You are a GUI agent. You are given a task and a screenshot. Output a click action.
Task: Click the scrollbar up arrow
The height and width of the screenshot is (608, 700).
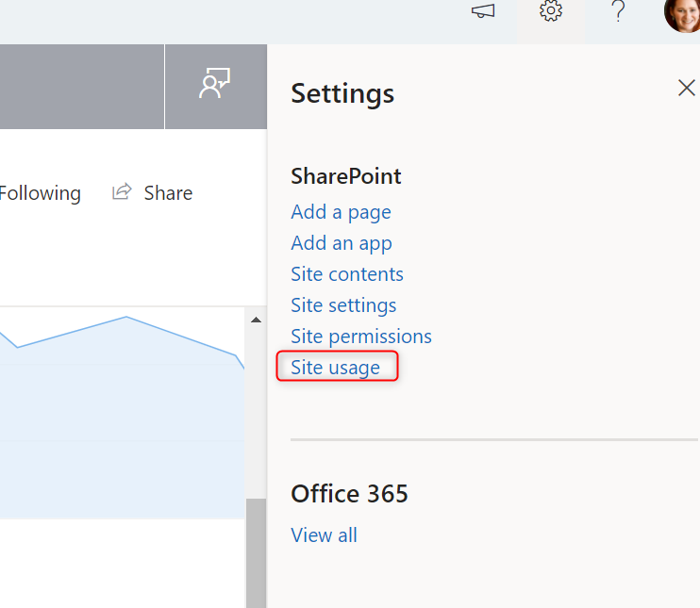click(256, 320)
